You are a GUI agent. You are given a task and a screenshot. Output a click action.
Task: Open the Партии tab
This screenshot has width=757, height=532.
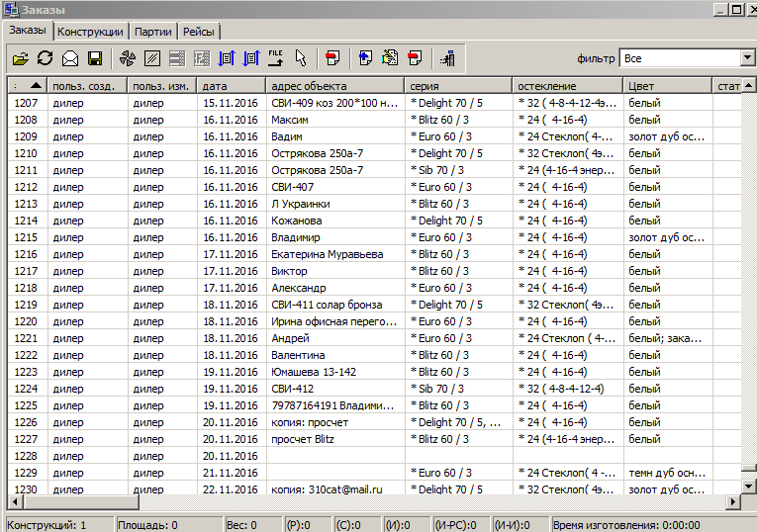click(x=153, y=32)
